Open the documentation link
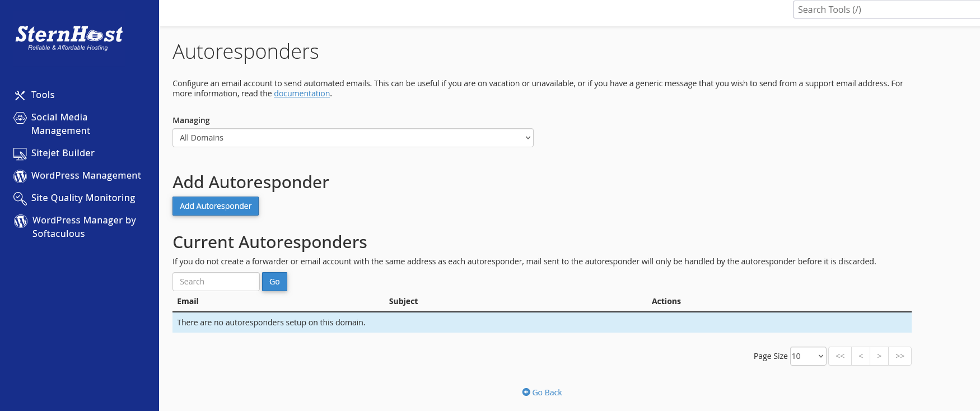The image size is (980, 411). [x=301, y=94]
